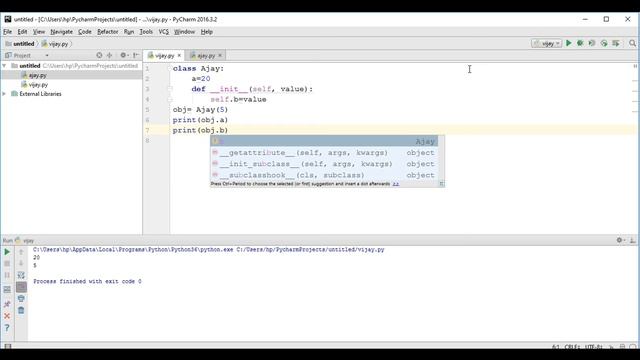The height and width of the screenshot is (360, 640).
Task: Toggle soft-wrap in Run console
Action: coord(21,276)
